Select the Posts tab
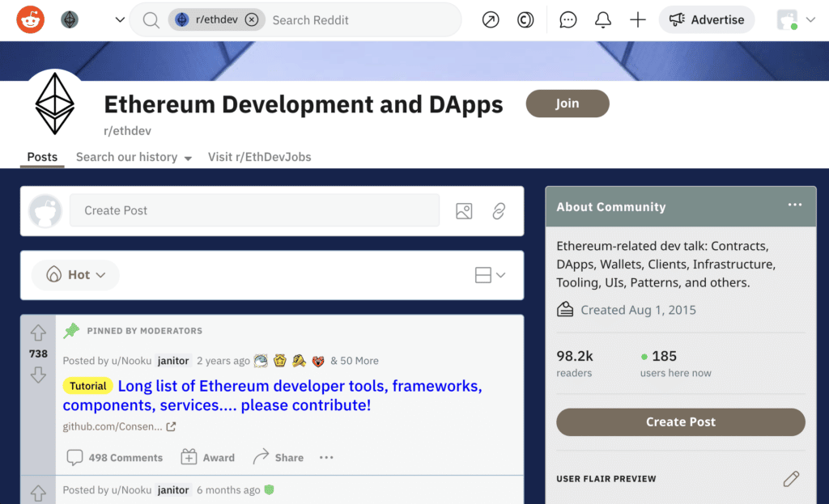Screen dimensions: 829x504 pyautogui.click(x=42, y=157)
